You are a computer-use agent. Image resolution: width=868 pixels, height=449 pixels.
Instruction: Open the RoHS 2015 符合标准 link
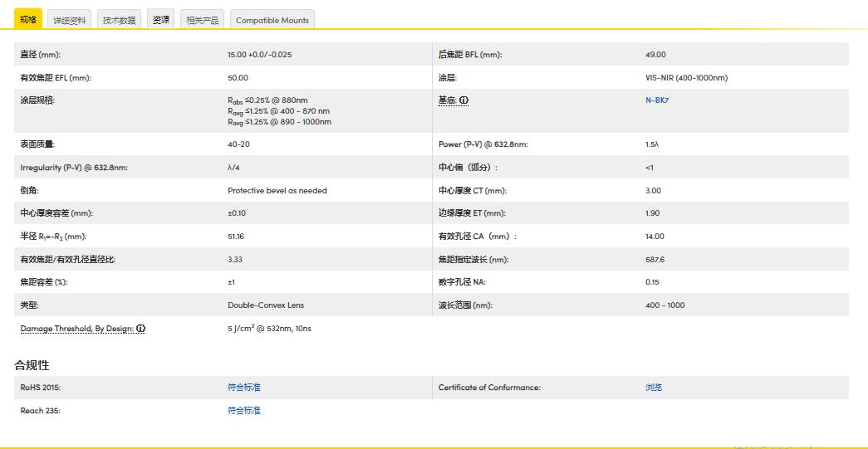[243, 388]
